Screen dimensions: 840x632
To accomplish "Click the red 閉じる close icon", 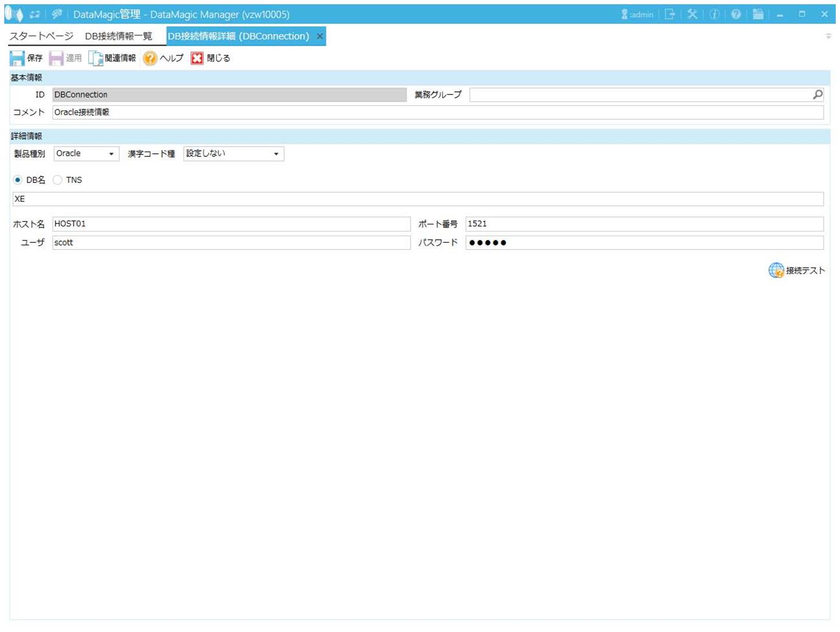I will pos(197,58).
